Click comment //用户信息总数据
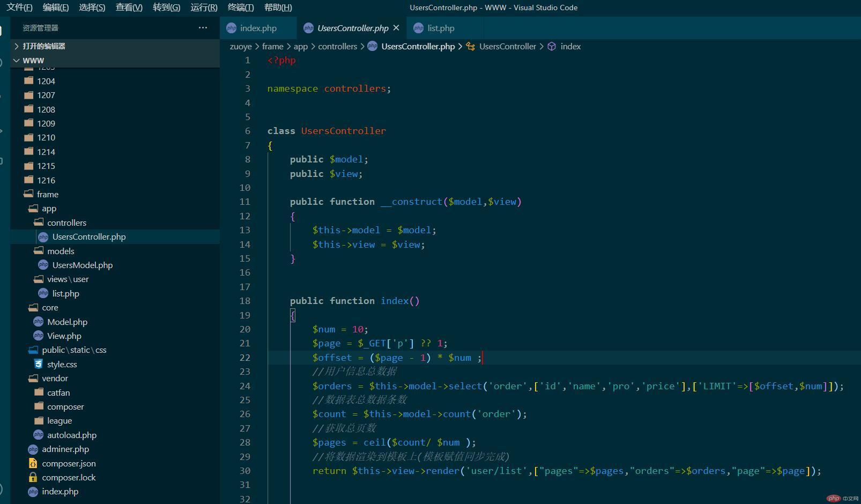The width and height of the screenshot is (861, 504). coord(354,372)
